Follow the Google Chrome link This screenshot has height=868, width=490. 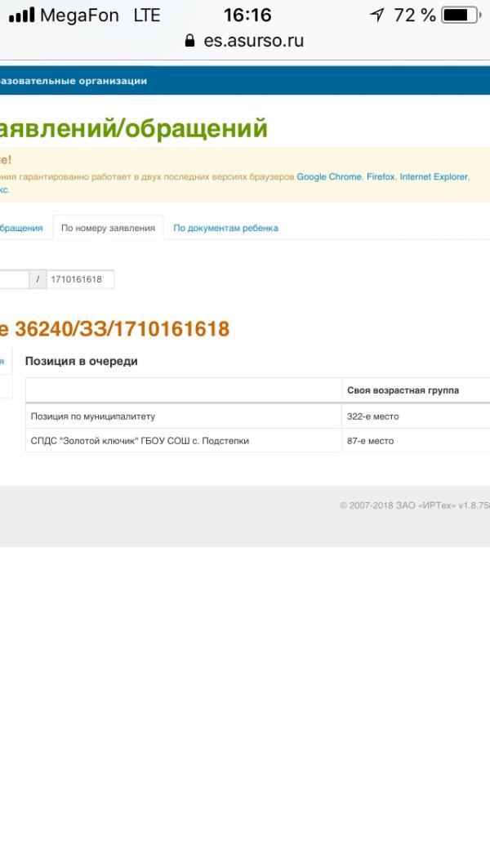pos(328,176)
